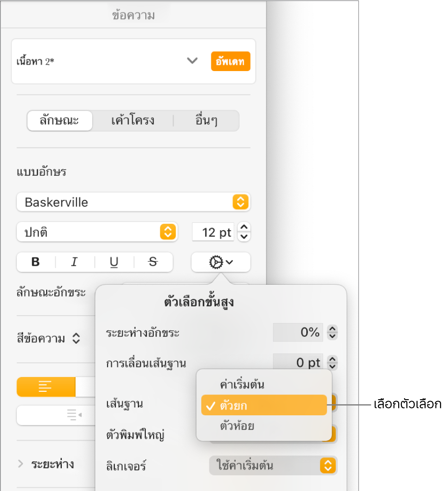Decrease font size with down arrow
The width and height of the screenshot is (448, 491).
(244, 237)
